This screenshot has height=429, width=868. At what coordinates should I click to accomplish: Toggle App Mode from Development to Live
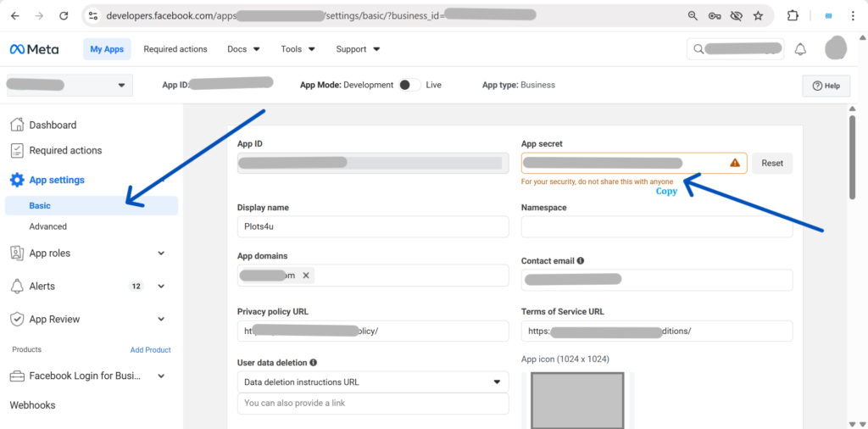409,85
